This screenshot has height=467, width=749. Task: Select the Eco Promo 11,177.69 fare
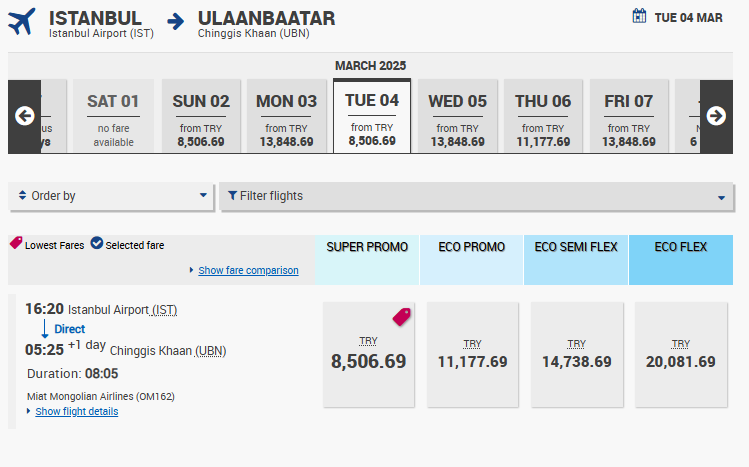click(x=473, y=355)
